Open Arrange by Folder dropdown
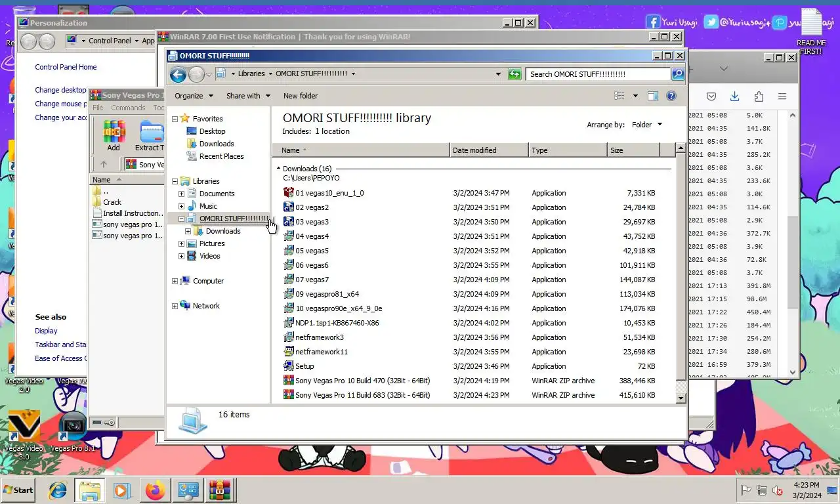Screen dimensions: 840x504 pos(647,125)
